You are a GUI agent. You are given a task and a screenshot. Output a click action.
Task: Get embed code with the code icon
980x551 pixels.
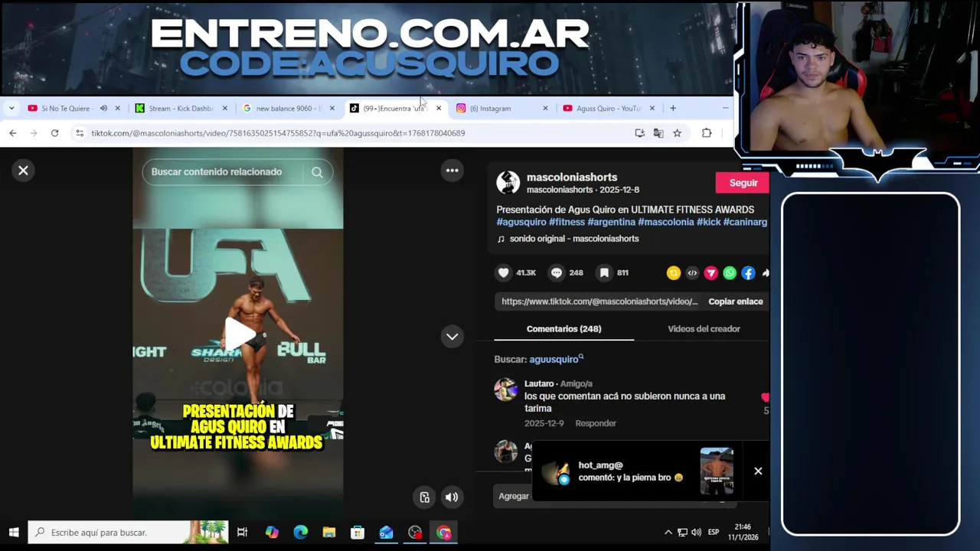pos(692,273)
